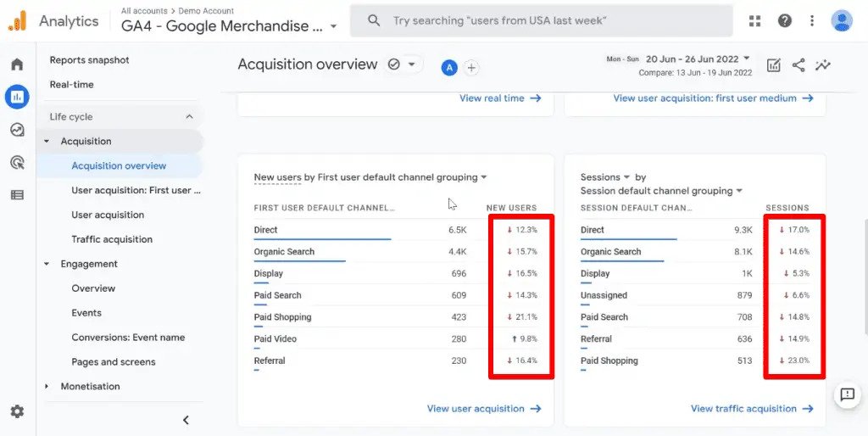
Task: Open 'Conversions: Event name' report
Action: 128,338
